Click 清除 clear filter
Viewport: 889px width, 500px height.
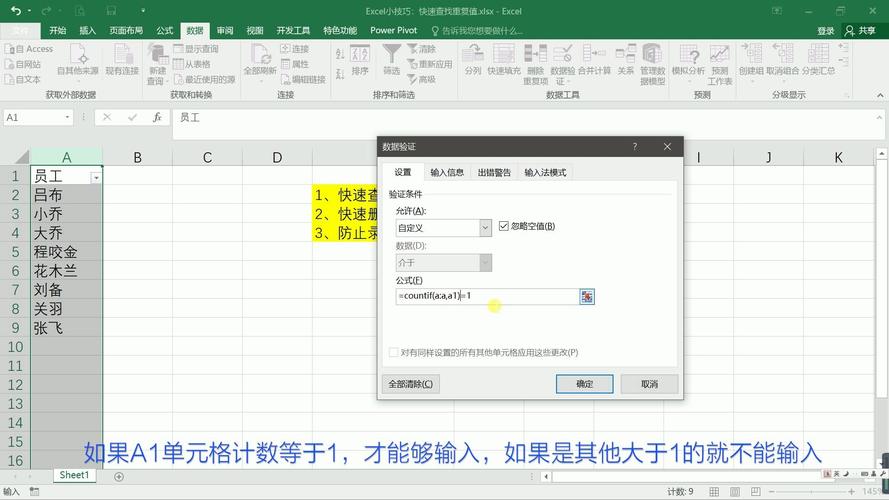422,49
